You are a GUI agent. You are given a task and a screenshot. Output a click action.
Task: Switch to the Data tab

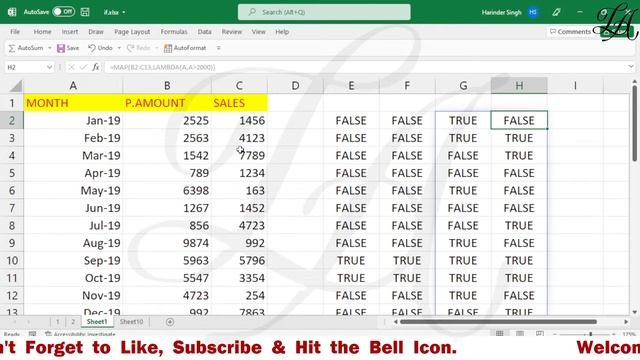click(204, 31)
